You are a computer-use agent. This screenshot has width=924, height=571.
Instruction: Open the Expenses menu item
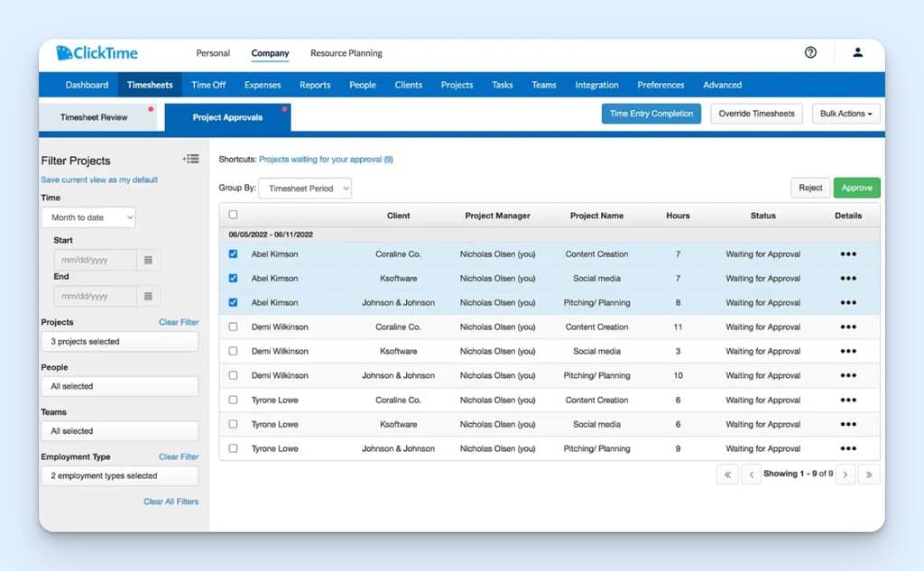click(x=263, y=85)
